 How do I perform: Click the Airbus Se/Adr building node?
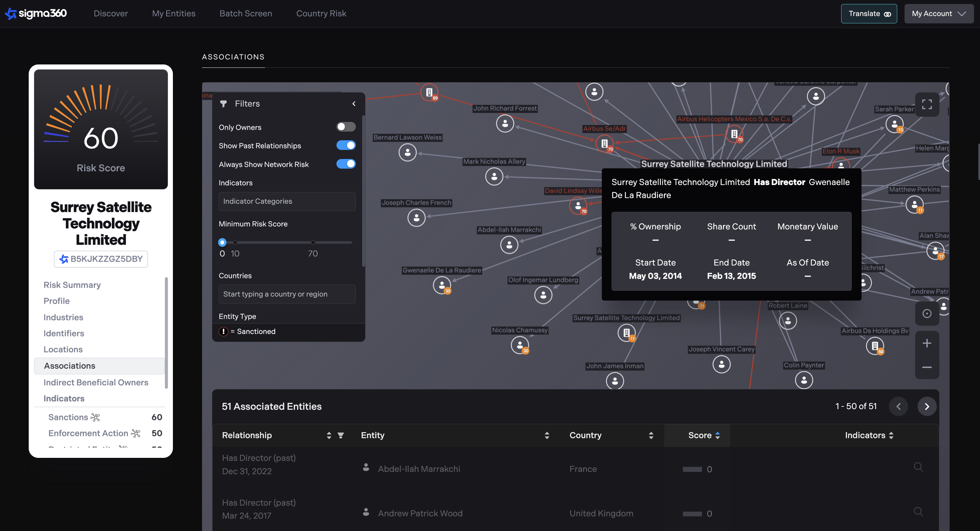coord(604,144)
